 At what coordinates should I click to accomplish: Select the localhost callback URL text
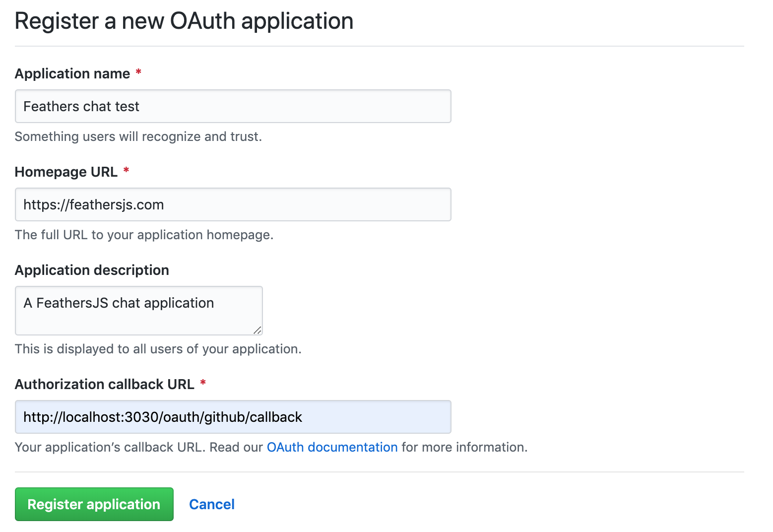[x=162, y=417]
